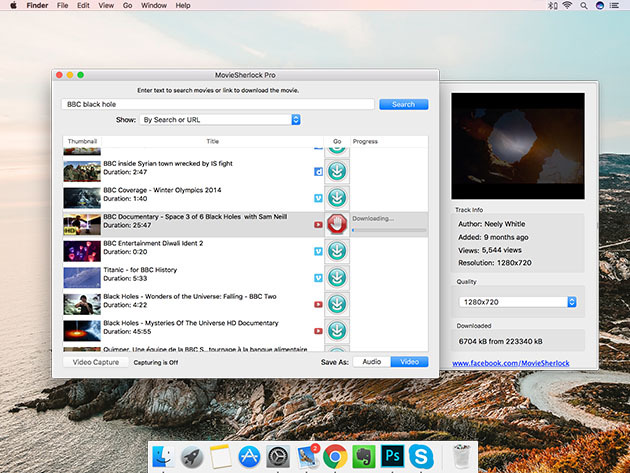Open Quality 1280x720 dropdown
This screenshot has width=630, height=473.
coord(518,302)
